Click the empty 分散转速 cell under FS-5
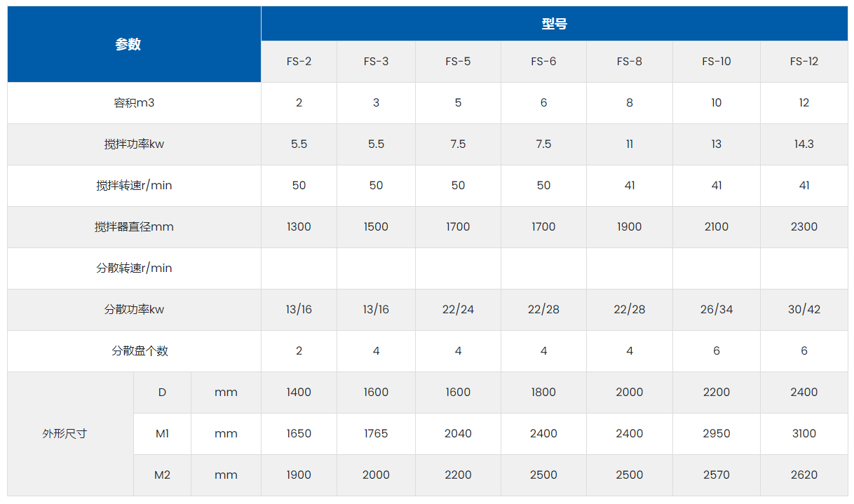The width and height of the screenshot is (854, 504). [458, 268]
